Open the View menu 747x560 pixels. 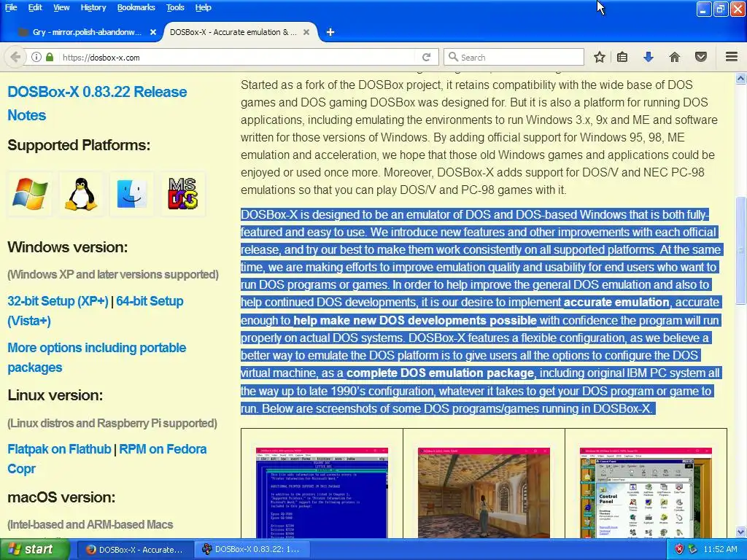tap(61, 7)
